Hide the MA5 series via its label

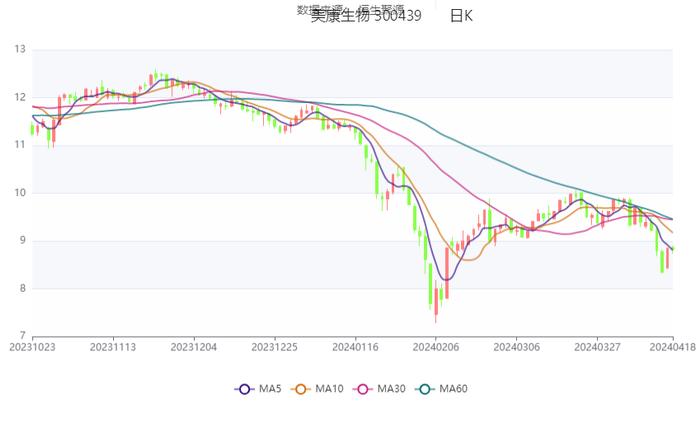pos(270,389)
